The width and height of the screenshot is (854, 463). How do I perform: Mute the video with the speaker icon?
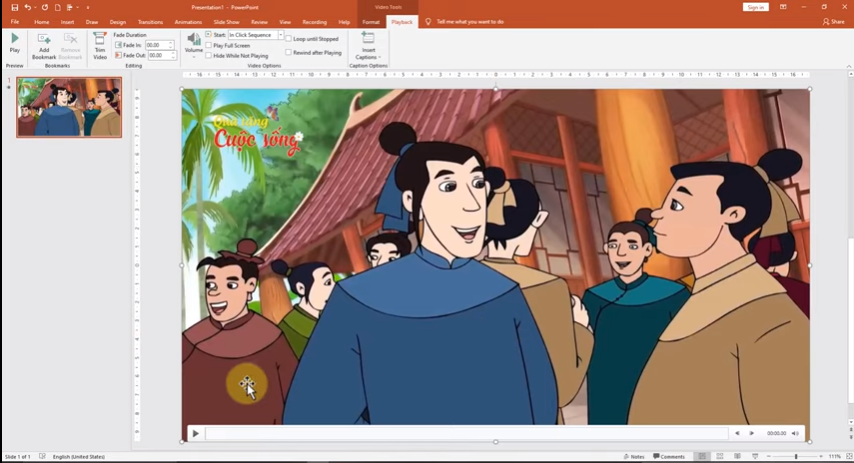pos(795,433)
